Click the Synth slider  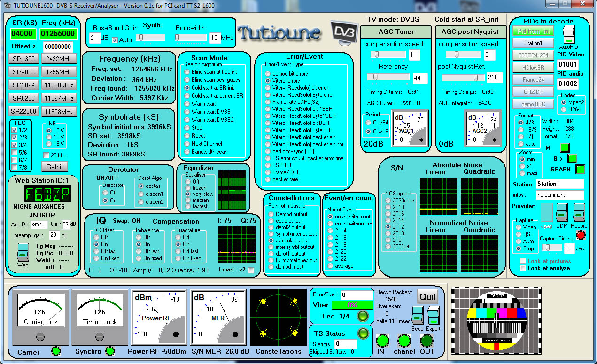tap(151, 38)
